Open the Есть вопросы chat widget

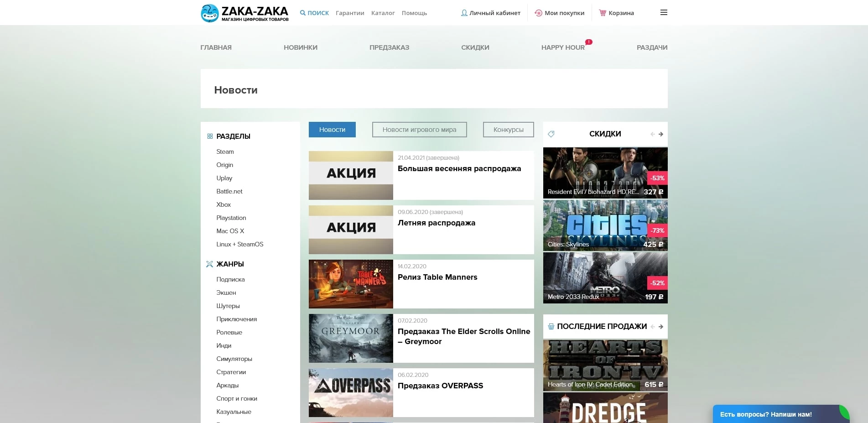[x=765, y=414]
